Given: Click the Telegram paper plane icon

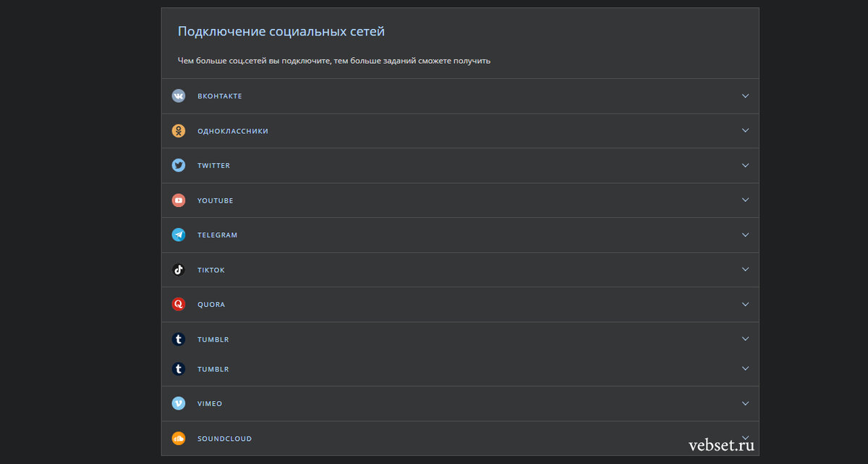Looking at the screenshot, I should pyautogui.click(x=179, y=235).
